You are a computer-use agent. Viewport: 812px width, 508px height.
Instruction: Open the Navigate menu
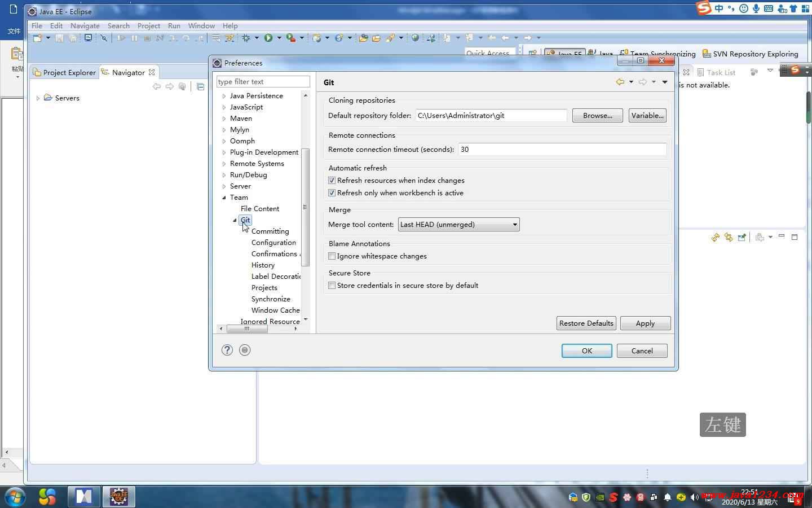coord(85,26)
